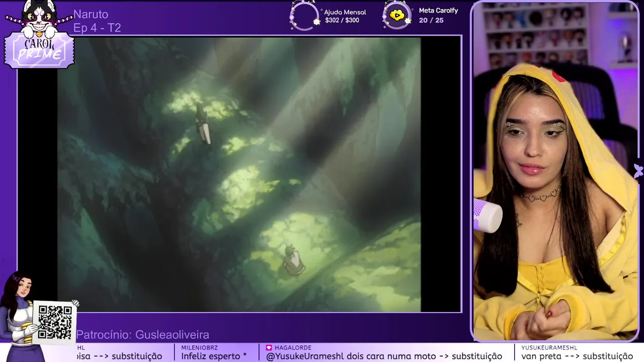Click the "dois cara numa moto" chat message
The image size is (644, 362).
pos(384,356)
